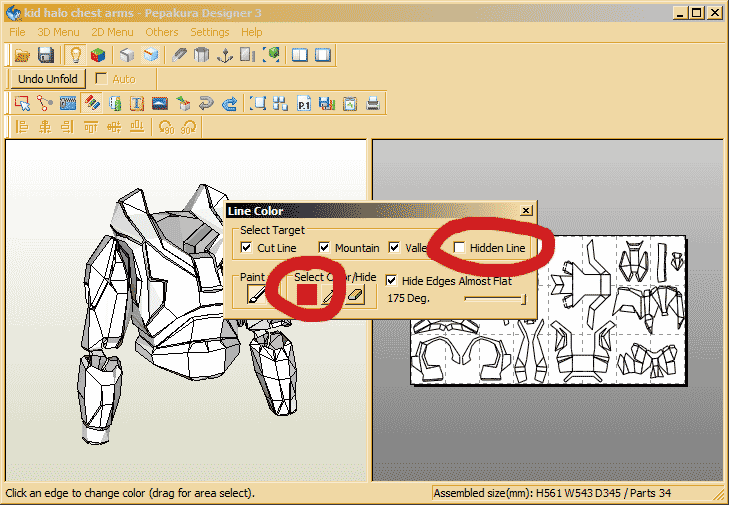Click the Open file folder icon
729x505 pixels.
[22, 55]
